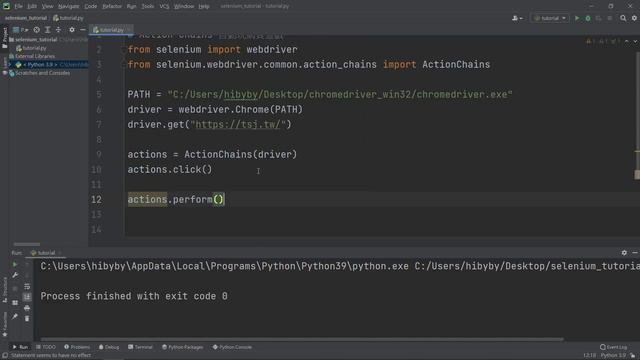
Task: Toggle Scroll to End in Run console
Action: point(27,297)
